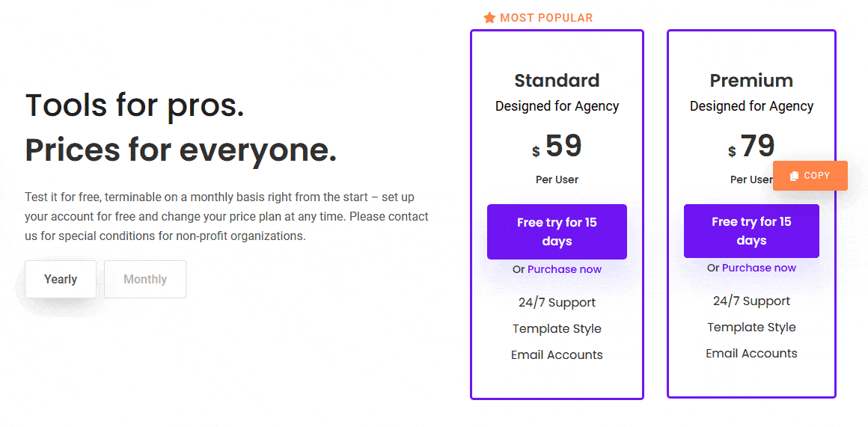Start the Standard plan 15-day free trial

click(557, 232)
